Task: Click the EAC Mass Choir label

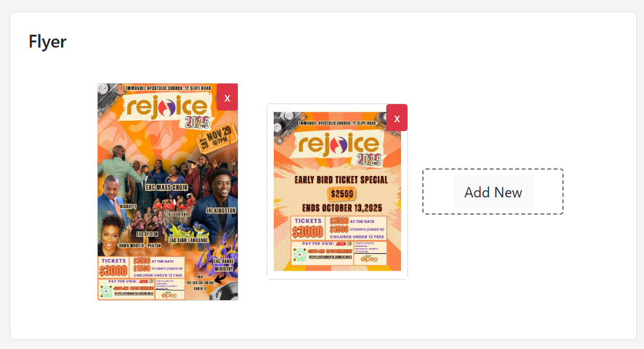Action: coord(166,187)
